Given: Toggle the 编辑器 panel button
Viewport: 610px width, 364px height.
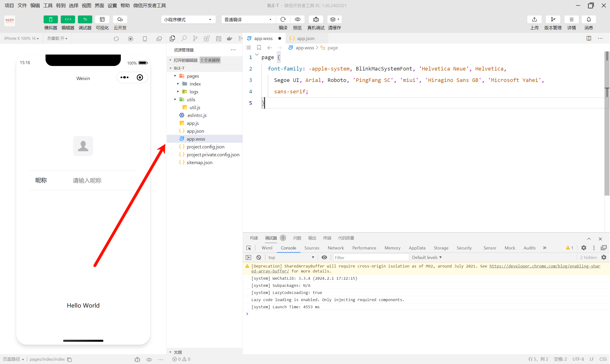Looking at the screenshot, I should click(68, 19).
